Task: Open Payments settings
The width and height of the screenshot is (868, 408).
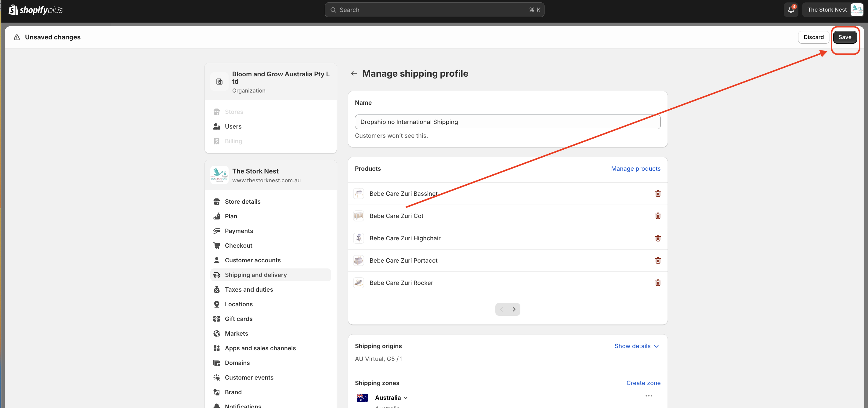Action: (x=270, y=231)
